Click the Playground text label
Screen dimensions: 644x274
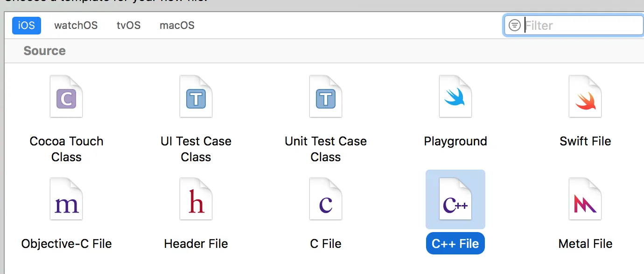click(x=455, y=141)
